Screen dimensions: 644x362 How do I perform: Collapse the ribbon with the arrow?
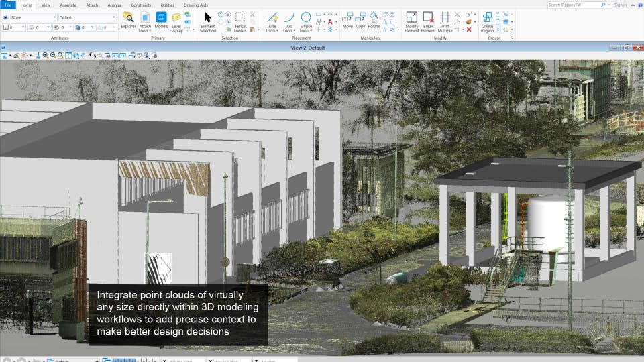633,5
